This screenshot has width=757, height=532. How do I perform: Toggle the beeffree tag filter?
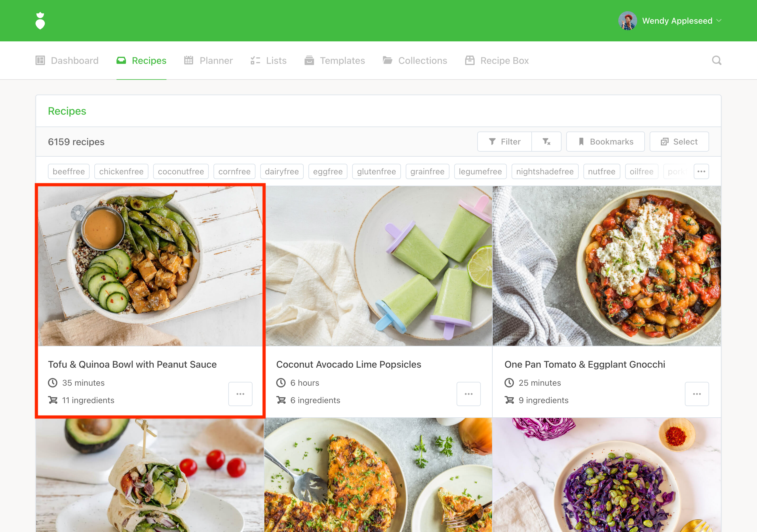(x=69, y=171)
